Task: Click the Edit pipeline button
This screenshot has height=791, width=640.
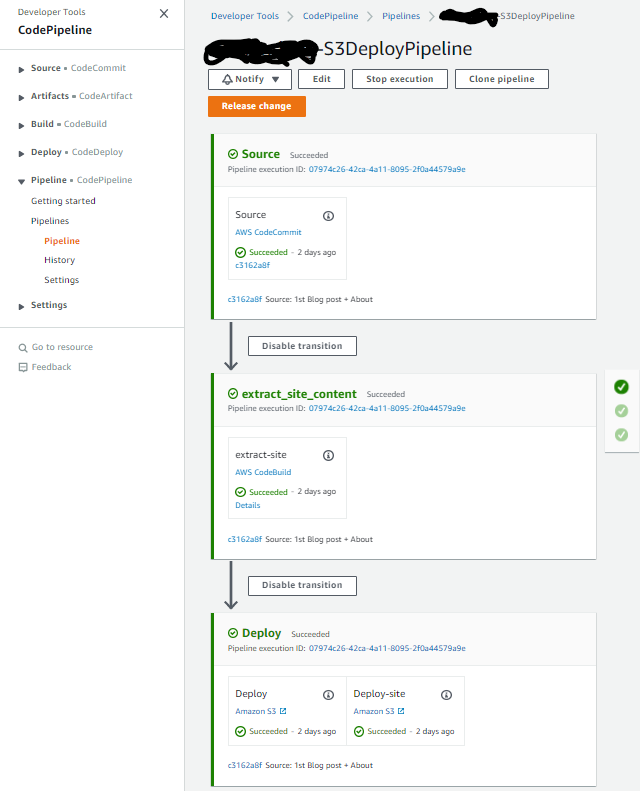Action: click(321, 79)
